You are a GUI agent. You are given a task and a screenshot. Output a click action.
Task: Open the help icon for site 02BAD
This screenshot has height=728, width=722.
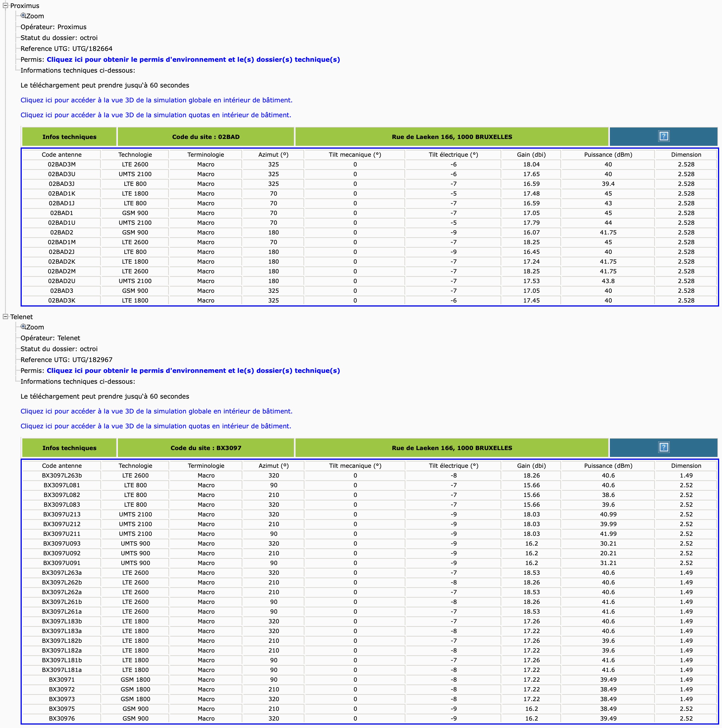tap(664, 136)
